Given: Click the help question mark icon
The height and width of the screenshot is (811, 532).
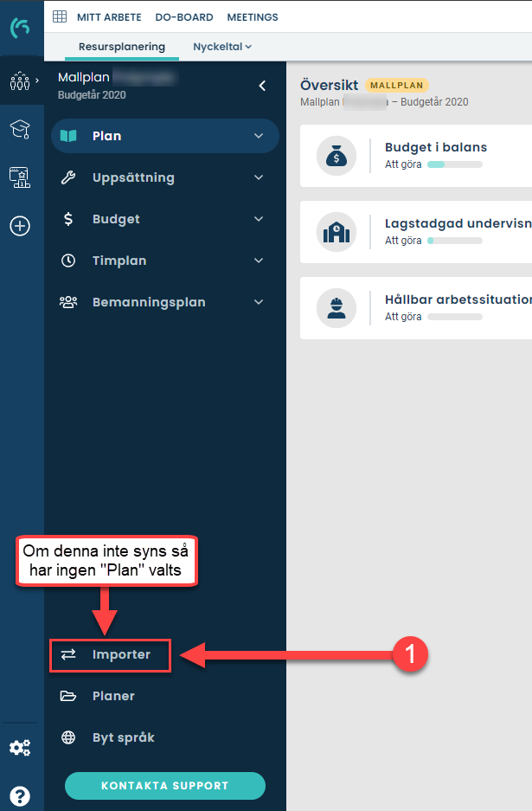Looking at the screenshot, I should tap(20, 795).
